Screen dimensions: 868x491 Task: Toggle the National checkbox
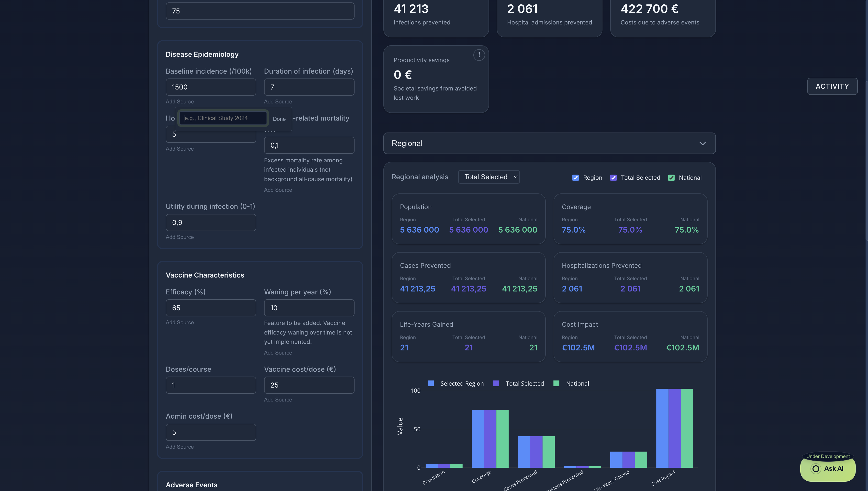(x=671, y=178)
